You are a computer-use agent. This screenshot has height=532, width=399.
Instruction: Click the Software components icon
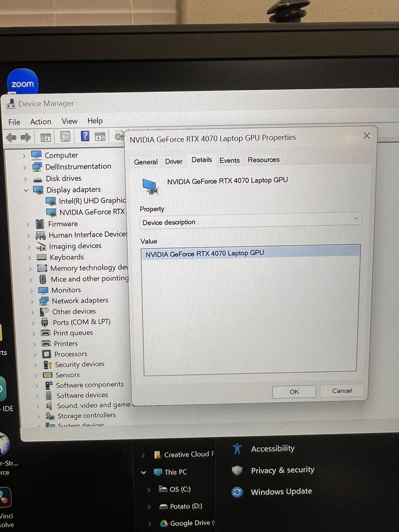49,385
